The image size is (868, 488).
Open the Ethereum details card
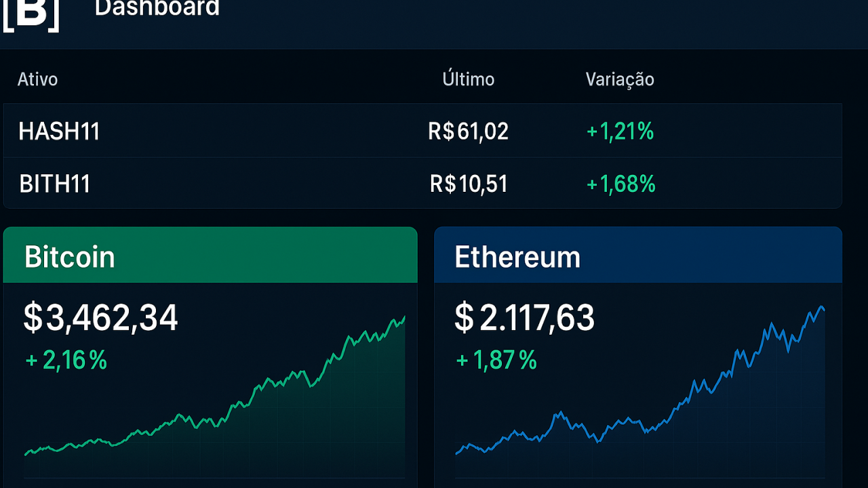click(637, 352)
